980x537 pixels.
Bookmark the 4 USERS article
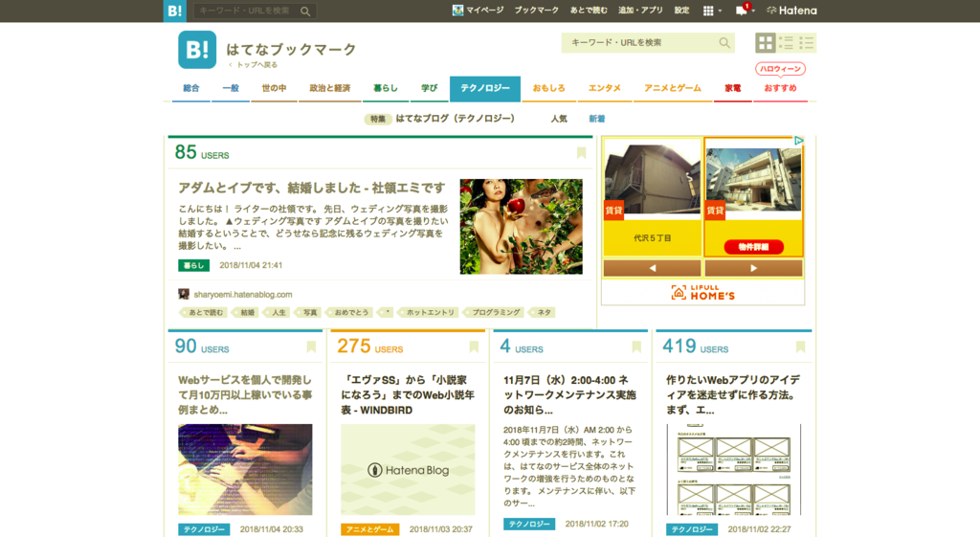636,347
